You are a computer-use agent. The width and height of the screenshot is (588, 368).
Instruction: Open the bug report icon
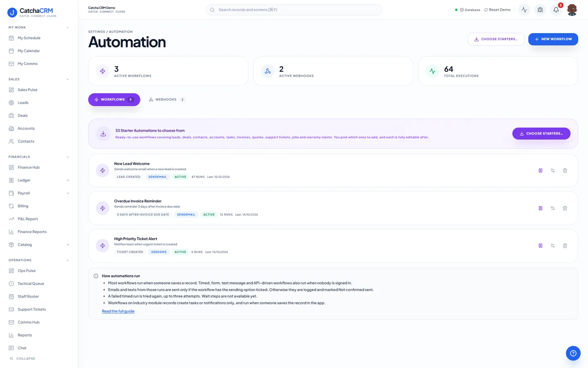click(540, 10)
